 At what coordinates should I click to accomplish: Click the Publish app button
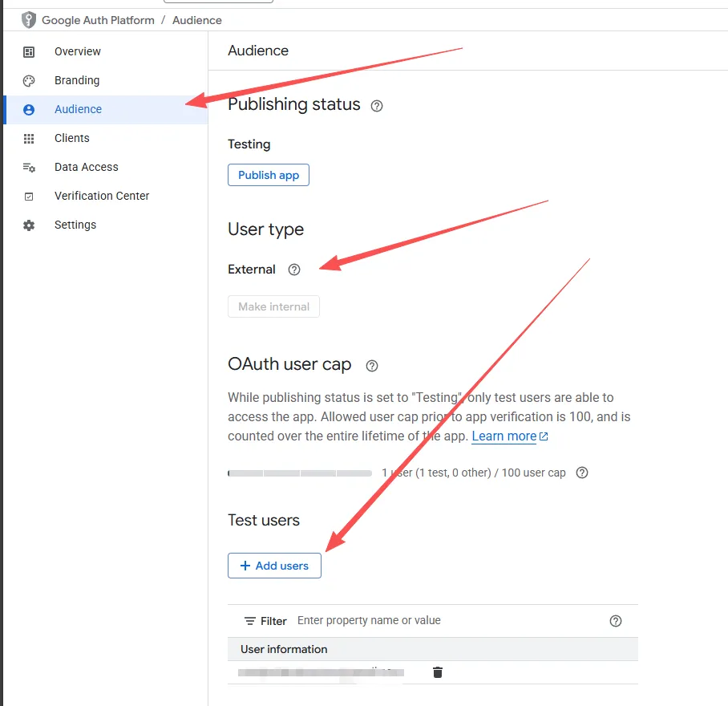[269, 175]
